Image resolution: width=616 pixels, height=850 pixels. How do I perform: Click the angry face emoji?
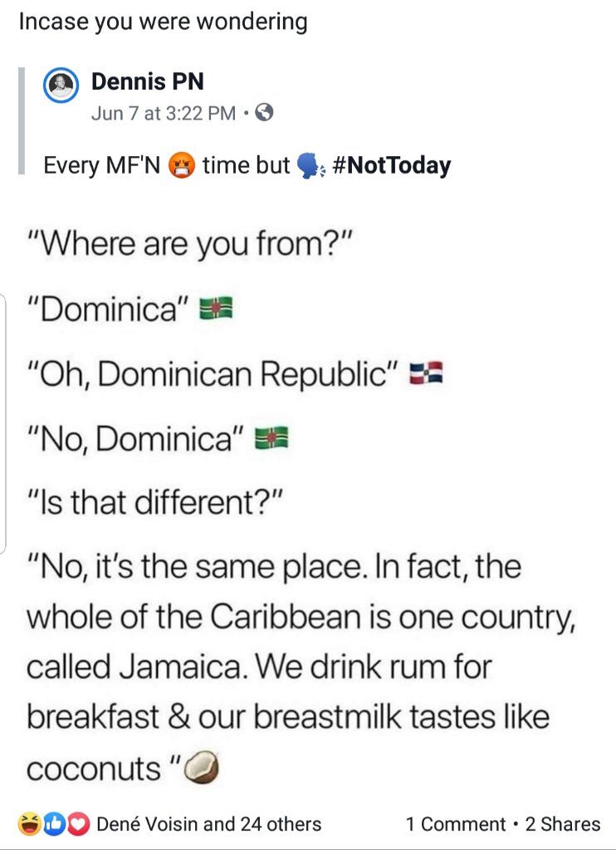(182, 165)
